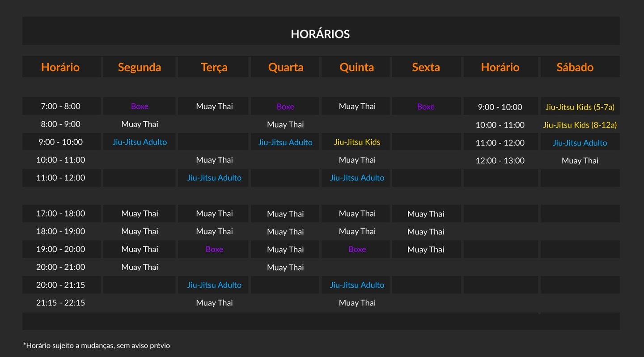644x357 pixels.
Task: Choose the Quinta column header
Action: tap(357, 67)
